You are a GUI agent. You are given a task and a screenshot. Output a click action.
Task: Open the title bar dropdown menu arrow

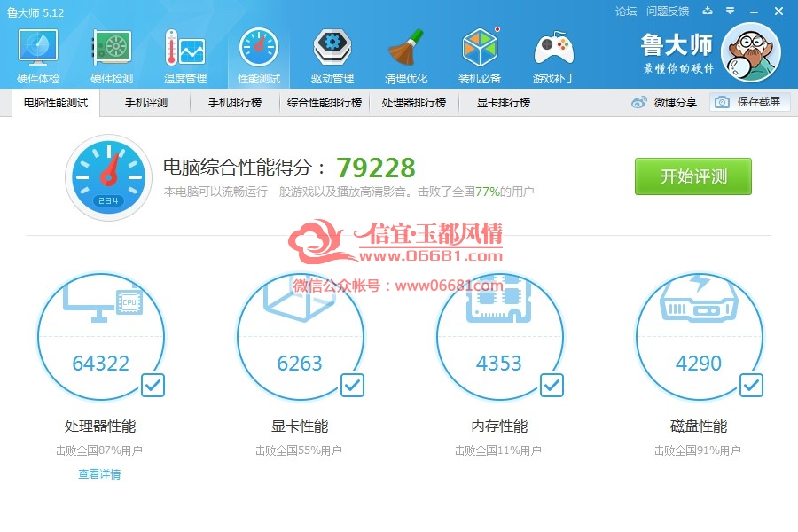[731, 11]
